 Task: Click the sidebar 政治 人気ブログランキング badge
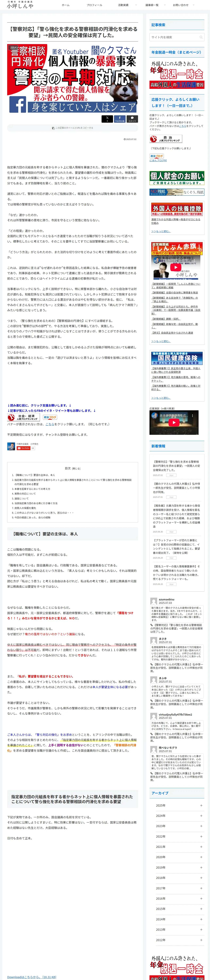pyautogui.click(x=166, y=139)
